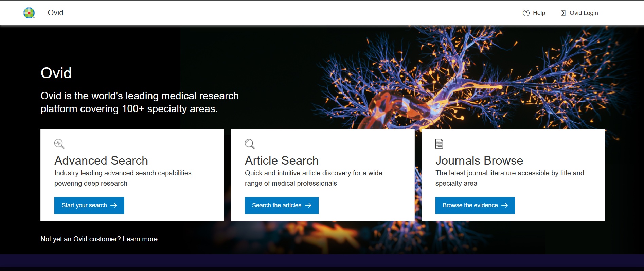The image size is (644, 271).
Task: Click the arrow in Search the articles
Action: 308,205
